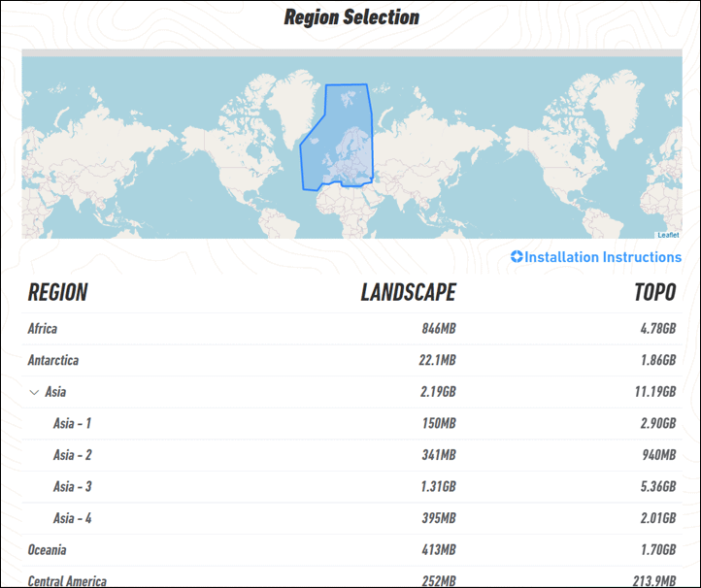This screenshot has height=588, width=701.
Task: Download Antarctica Topo 1.86GB
Action: [x=658, y=360]
